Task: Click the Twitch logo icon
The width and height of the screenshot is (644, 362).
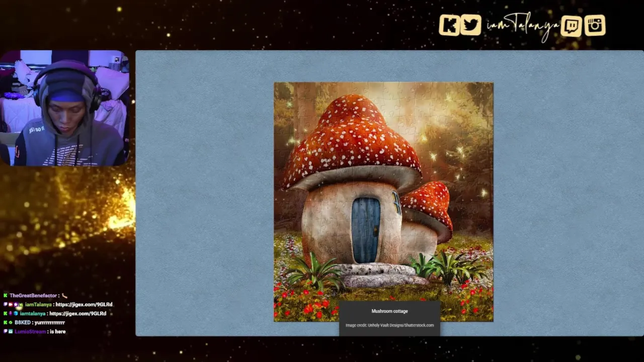Action: 572,26
